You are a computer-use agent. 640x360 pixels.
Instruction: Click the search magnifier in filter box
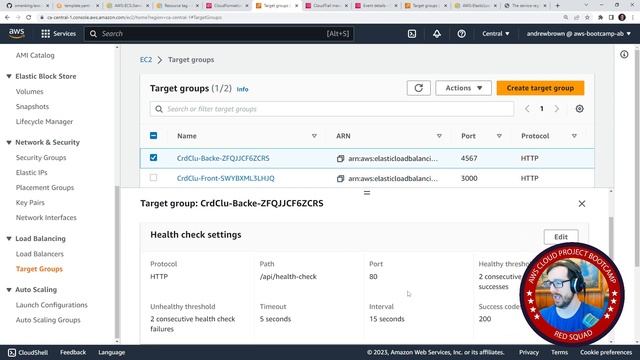[x=159, y=109]
